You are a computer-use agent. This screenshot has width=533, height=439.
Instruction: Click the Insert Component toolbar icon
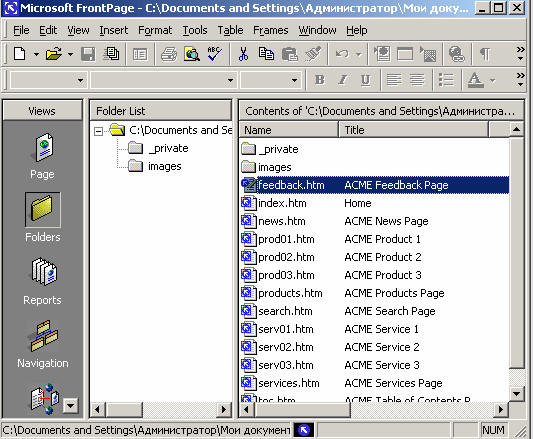382,54
